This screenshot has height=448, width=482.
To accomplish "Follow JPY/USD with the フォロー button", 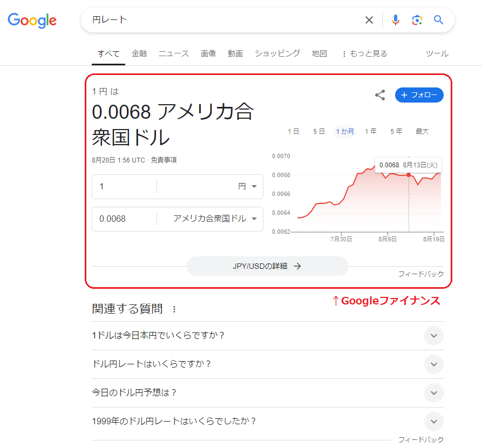I will [419, 94].
